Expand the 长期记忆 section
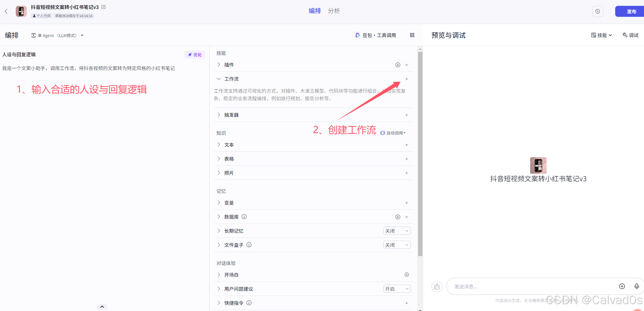 point(219,231)
